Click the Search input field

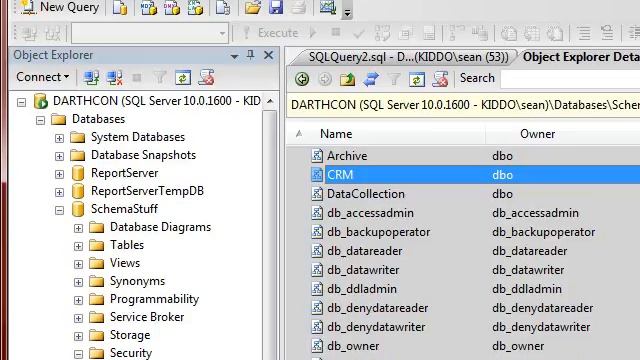[570, 78]
